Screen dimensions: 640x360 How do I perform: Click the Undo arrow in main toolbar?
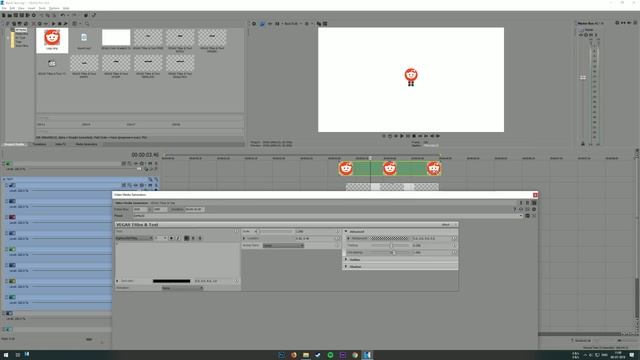62,15
